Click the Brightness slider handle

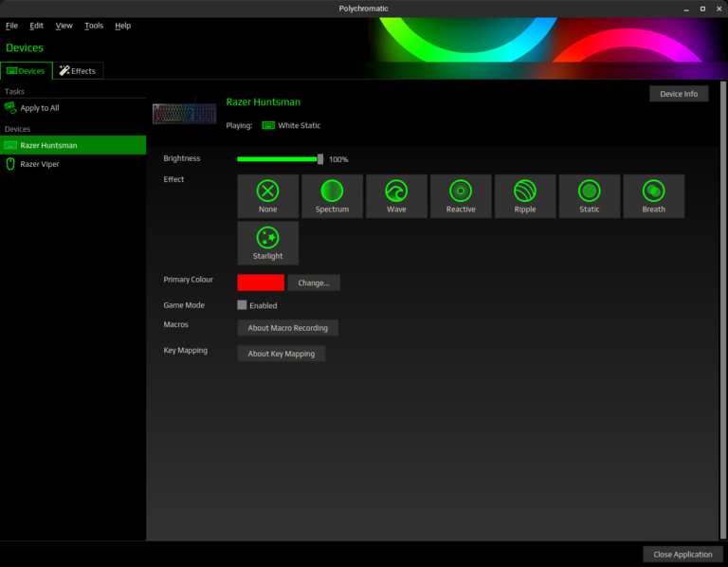pos(320,159)
